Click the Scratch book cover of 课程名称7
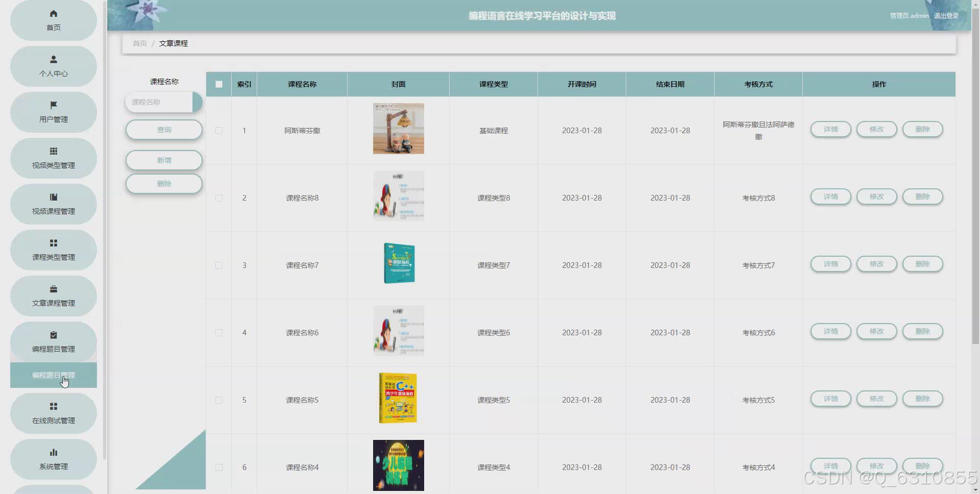The image size is (980, 494). [x=399, y=263]
